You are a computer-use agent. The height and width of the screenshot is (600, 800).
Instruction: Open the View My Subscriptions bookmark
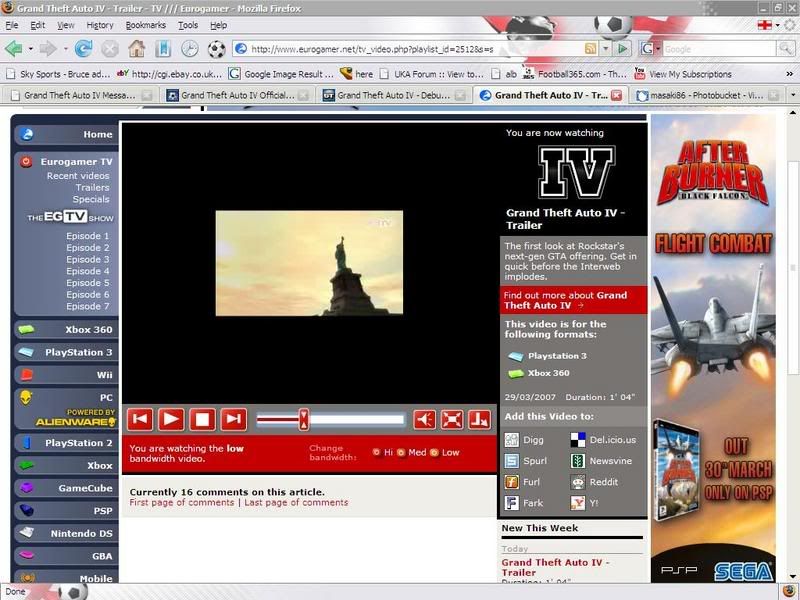click(x=683, y=74)
